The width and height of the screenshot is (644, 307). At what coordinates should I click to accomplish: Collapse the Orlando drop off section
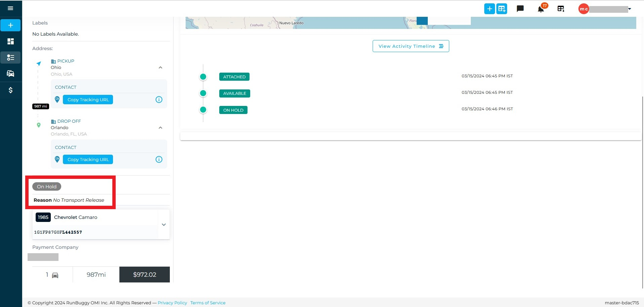160,128
